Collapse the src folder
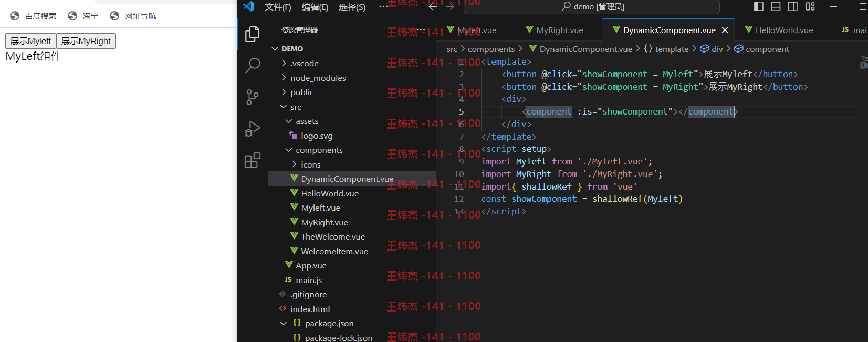Image resolution: width=868 pixels, height=342 pixels. (x=284, y=107)
